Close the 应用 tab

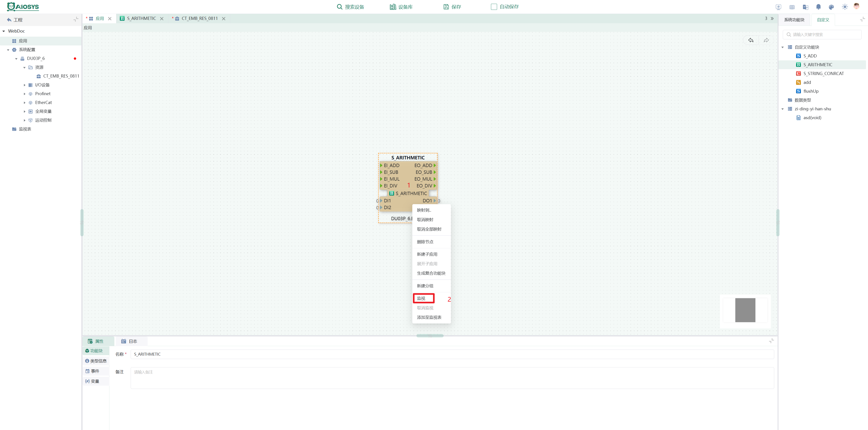tap(109, 19)
